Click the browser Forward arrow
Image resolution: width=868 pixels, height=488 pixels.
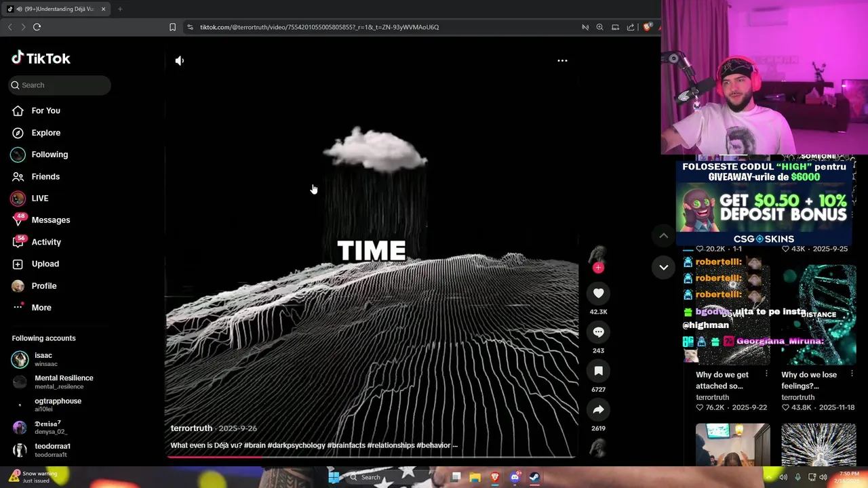tap(23, 27)
